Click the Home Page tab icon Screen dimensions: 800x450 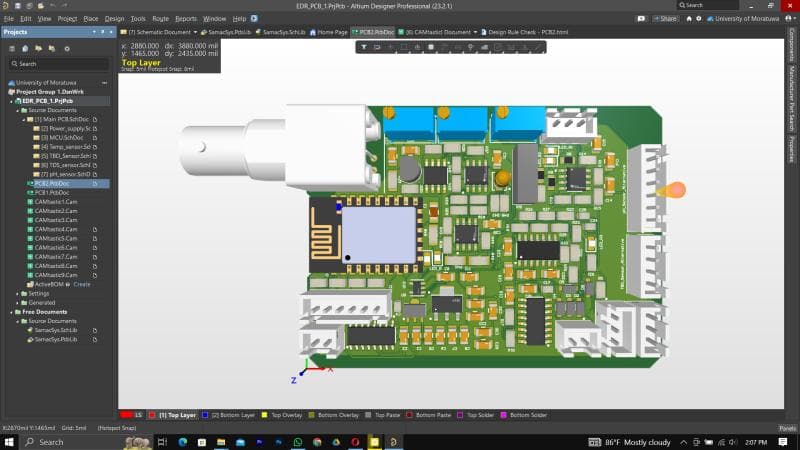tap(312, 32)
